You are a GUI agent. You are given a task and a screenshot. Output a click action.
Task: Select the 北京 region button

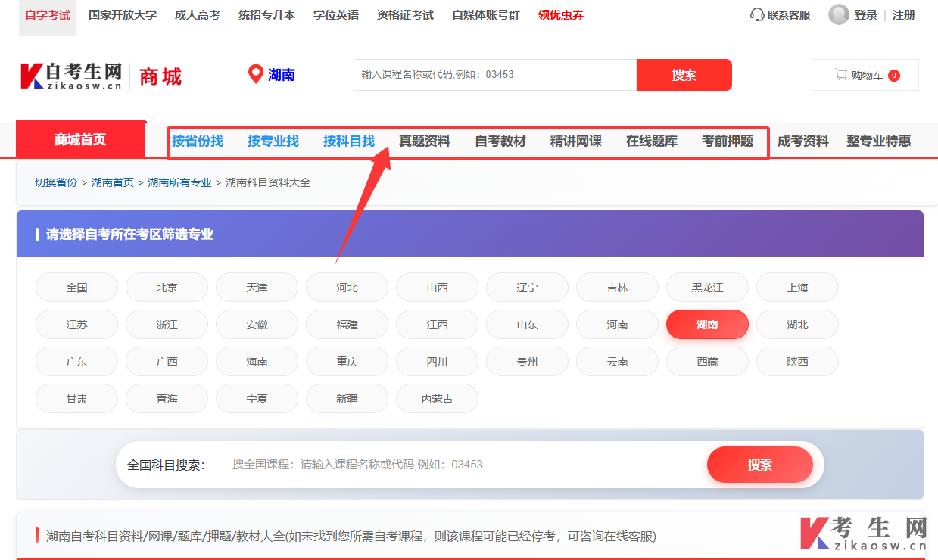click(x=167, y=288)
